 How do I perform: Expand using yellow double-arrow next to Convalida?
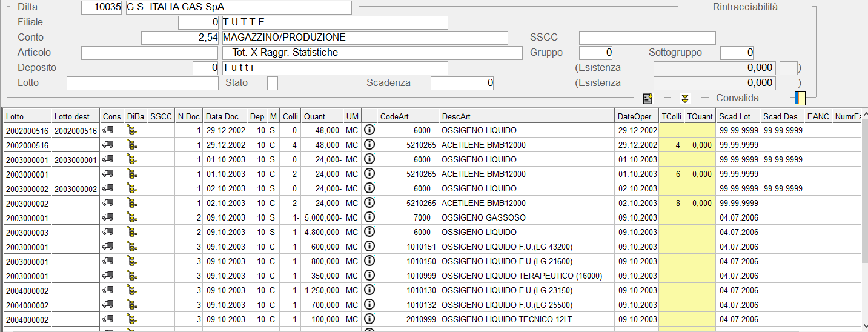(685, 98)
